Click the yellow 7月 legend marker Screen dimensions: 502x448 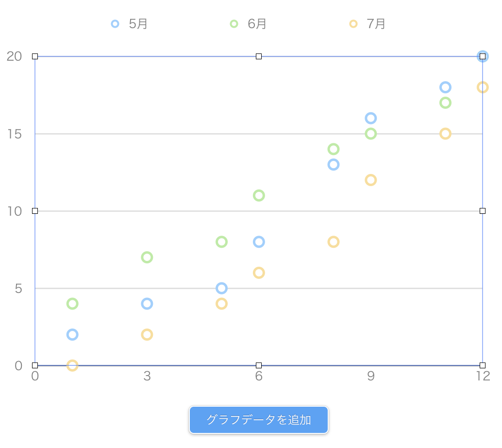click(x=353, y=24)
